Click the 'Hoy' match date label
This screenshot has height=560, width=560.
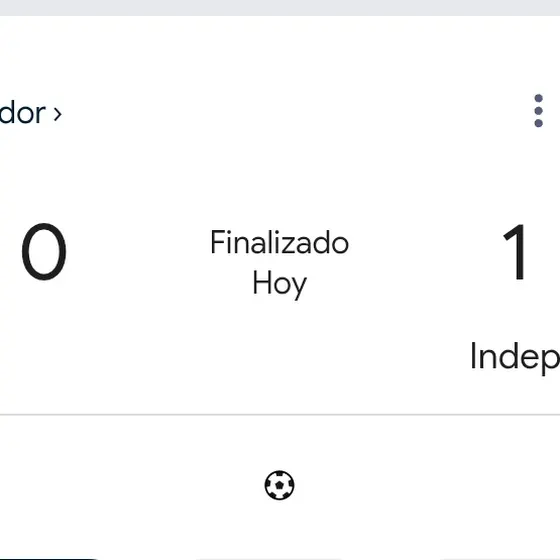pos(279,284)
